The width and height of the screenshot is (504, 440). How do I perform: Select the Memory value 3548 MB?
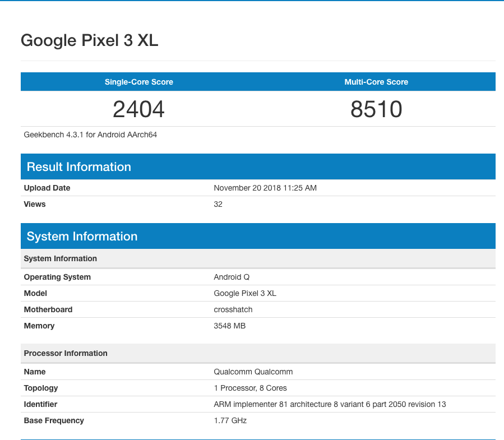[x=229, y=326]
